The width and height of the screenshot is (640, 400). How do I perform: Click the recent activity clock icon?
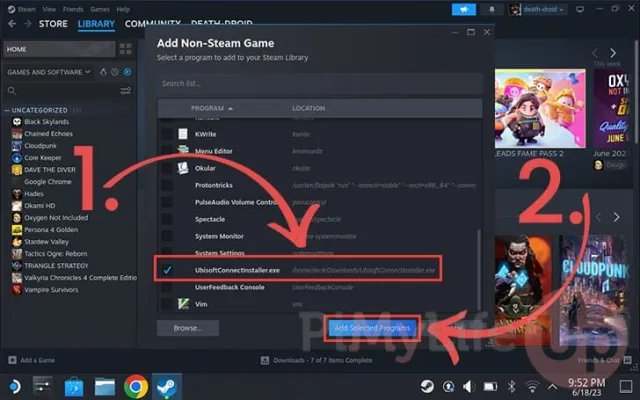coord(115,72)
